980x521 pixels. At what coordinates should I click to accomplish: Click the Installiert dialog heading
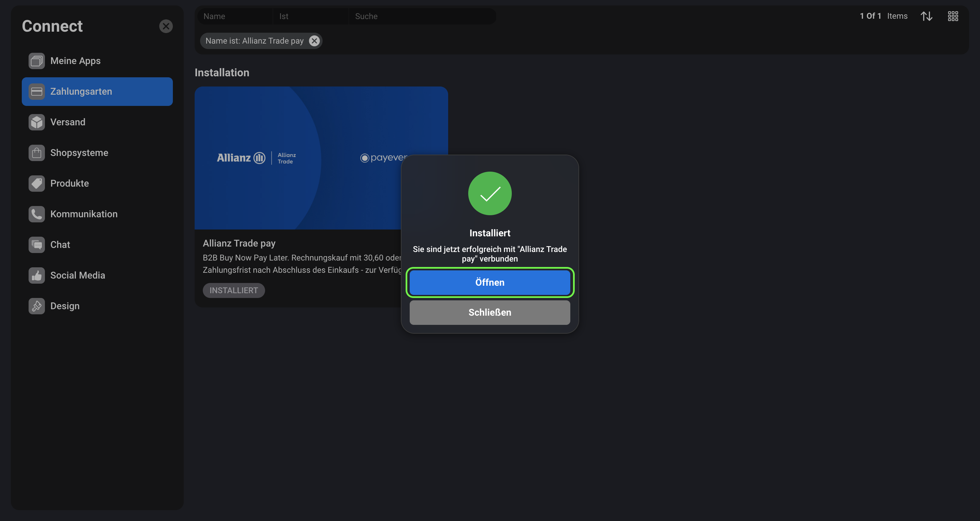(x=490, y=233)
